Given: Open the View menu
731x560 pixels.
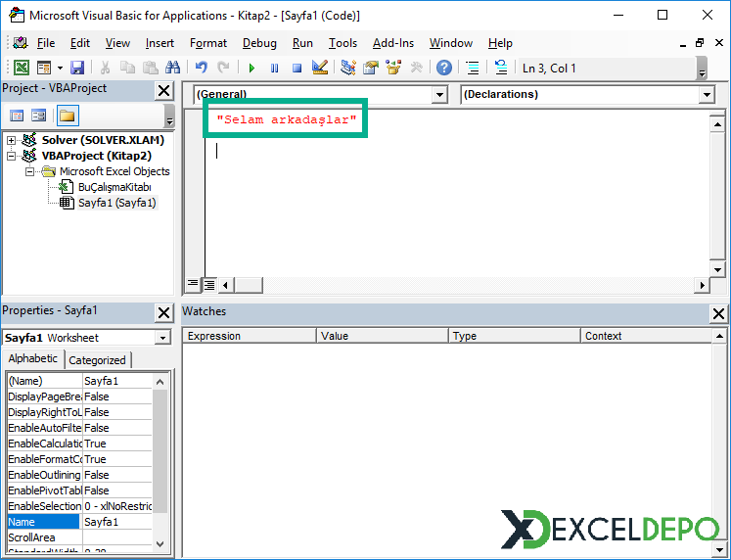Looking at the screenshot, I should click(x=117, y=43).
